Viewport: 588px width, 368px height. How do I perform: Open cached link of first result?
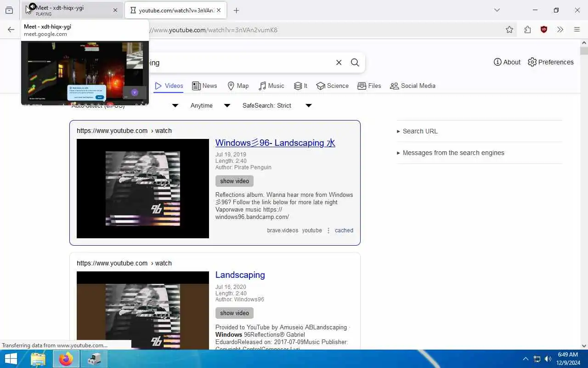click(x=344, y=230)
